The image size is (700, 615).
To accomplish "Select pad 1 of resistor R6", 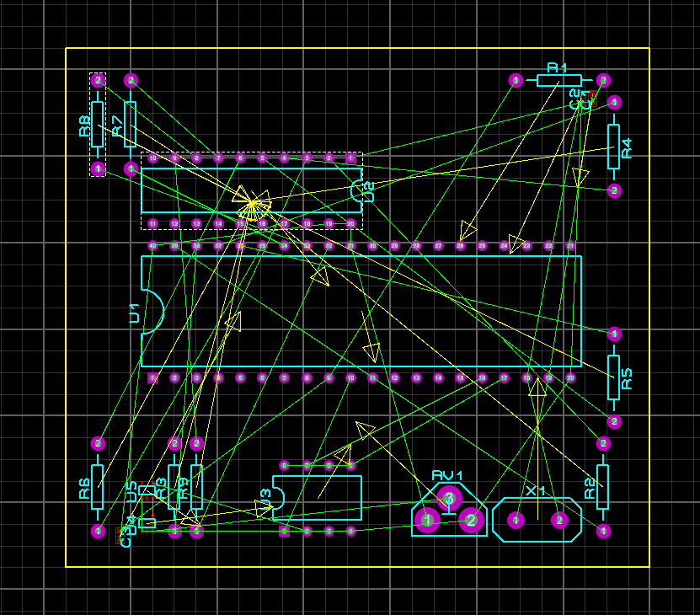I will click(x=98, y=531).
